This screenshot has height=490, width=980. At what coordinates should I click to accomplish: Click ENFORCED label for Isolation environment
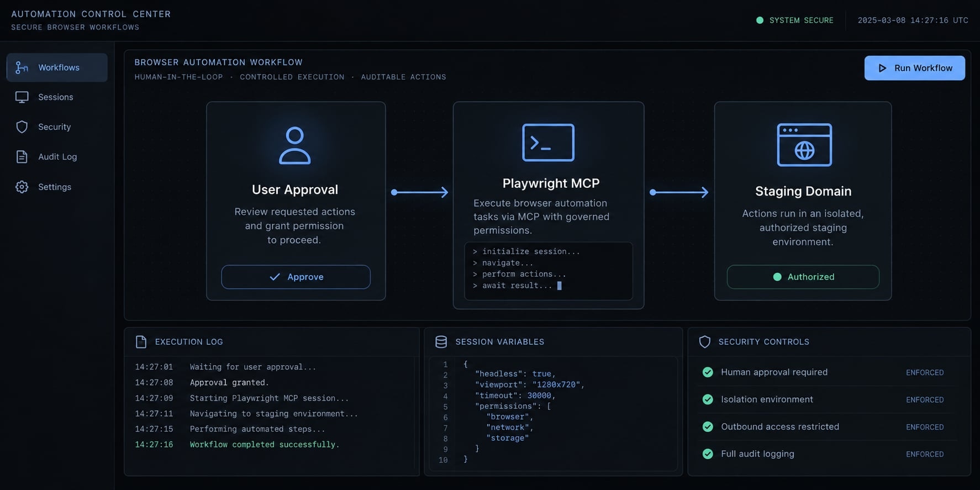(x=925, y=400)
